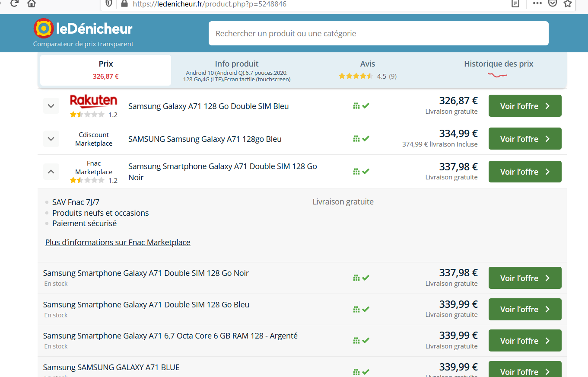Click the stock icon on Rakuten row
The image size is (588, 377).
[x=361, y=106]
